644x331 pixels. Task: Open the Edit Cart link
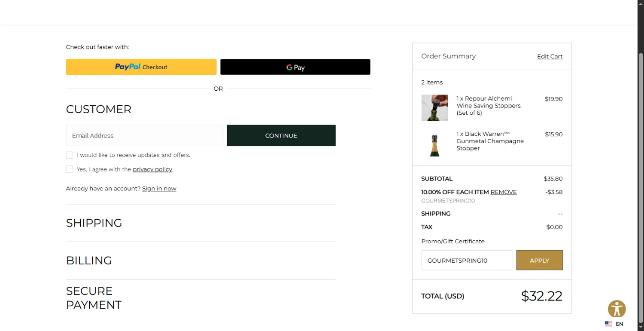coord(550,56)
